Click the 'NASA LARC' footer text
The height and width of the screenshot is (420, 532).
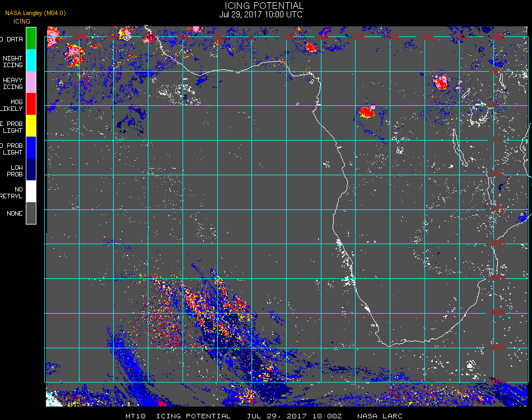380,416
